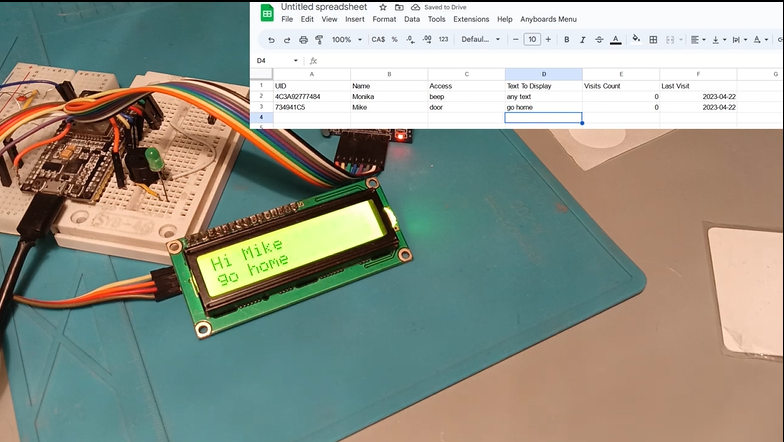Click the select-all corner box

pyautogui.click(x=261, y=74)
